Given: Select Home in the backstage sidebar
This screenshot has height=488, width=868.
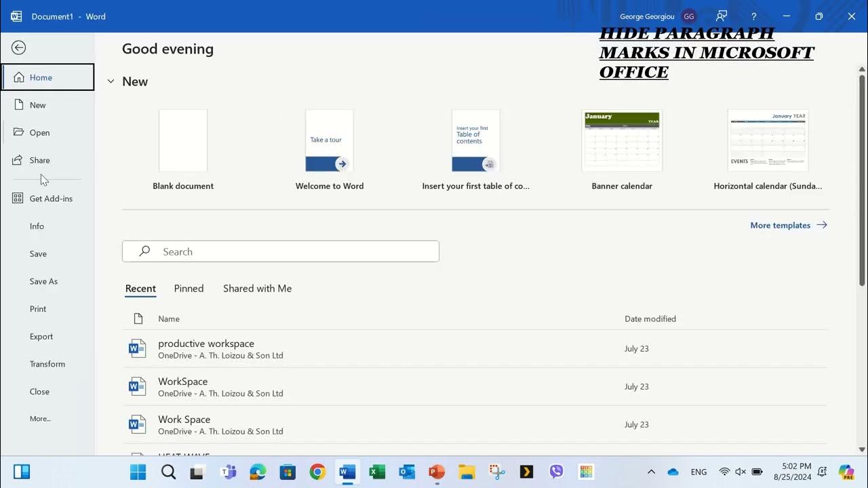Looking at the screenshot, I should [47, 77].
